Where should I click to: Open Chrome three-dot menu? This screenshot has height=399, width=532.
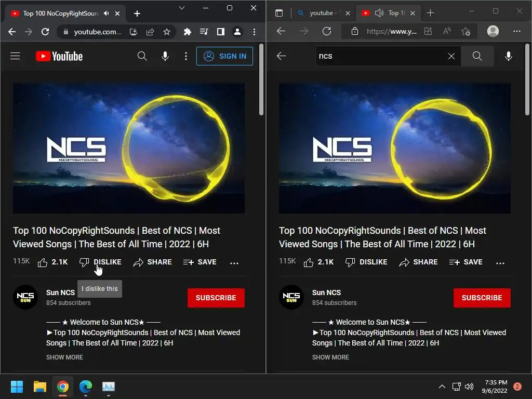tap(254, 32)
